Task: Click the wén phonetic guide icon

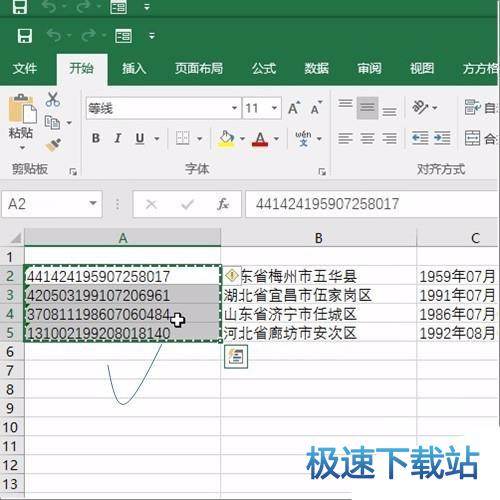Action: tap(303, 138)
